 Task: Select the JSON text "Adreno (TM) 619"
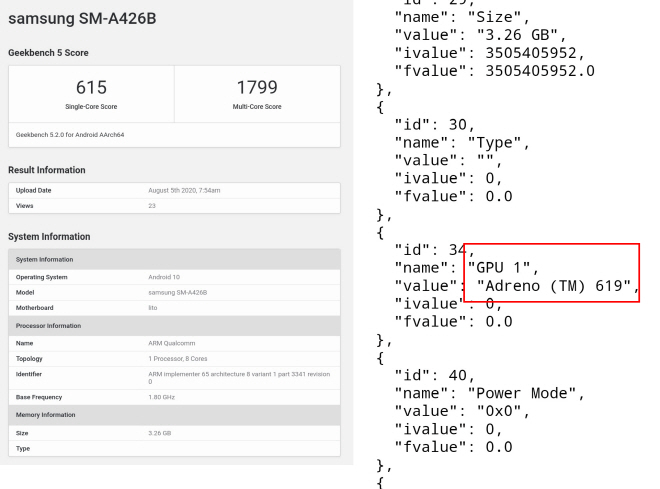pos(554,286)
